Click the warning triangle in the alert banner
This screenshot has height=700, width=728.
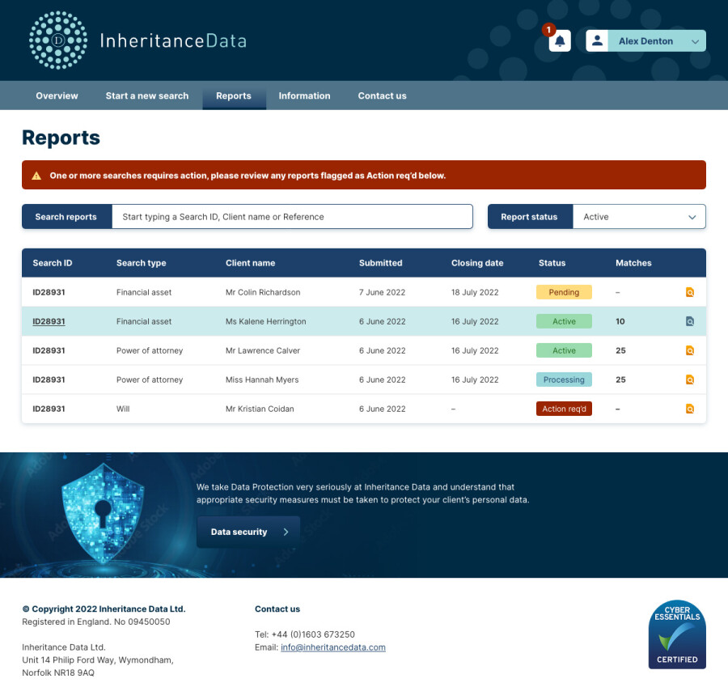[x=35, y=174]
